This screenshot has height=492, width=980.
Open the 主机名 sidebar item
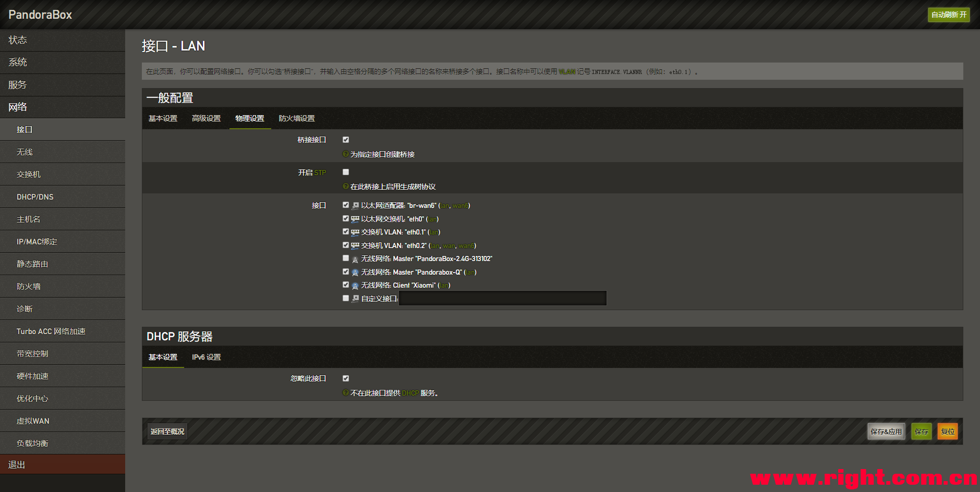click(63, 219)
